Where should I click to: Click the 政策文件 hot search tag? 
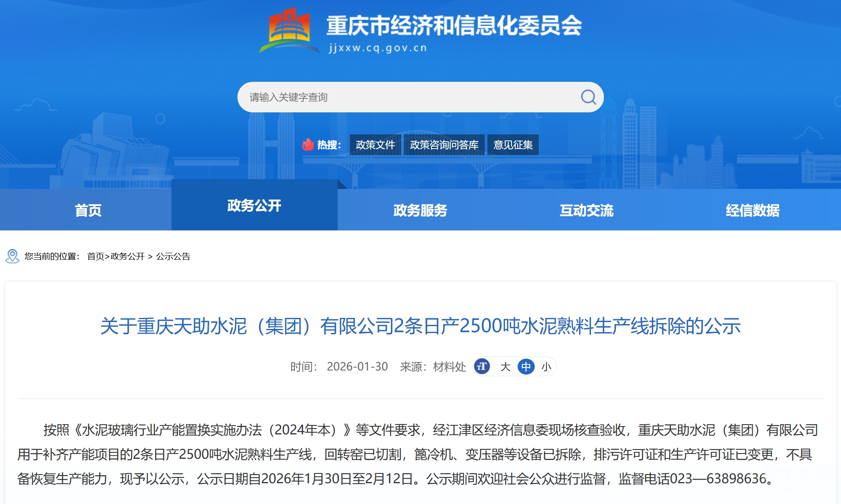pos(375,145)
